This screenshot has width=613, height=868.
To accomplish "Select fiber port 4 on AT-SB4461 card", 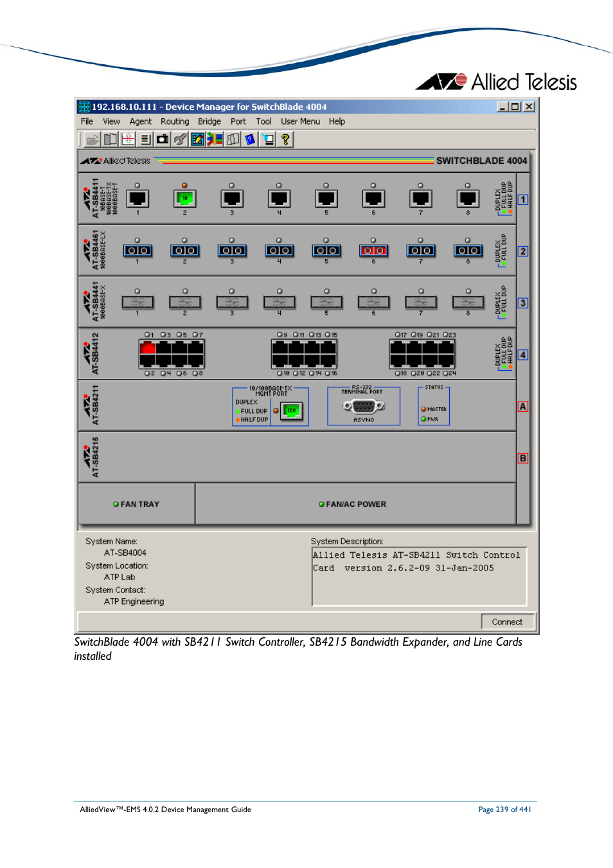I will (279, 251).
